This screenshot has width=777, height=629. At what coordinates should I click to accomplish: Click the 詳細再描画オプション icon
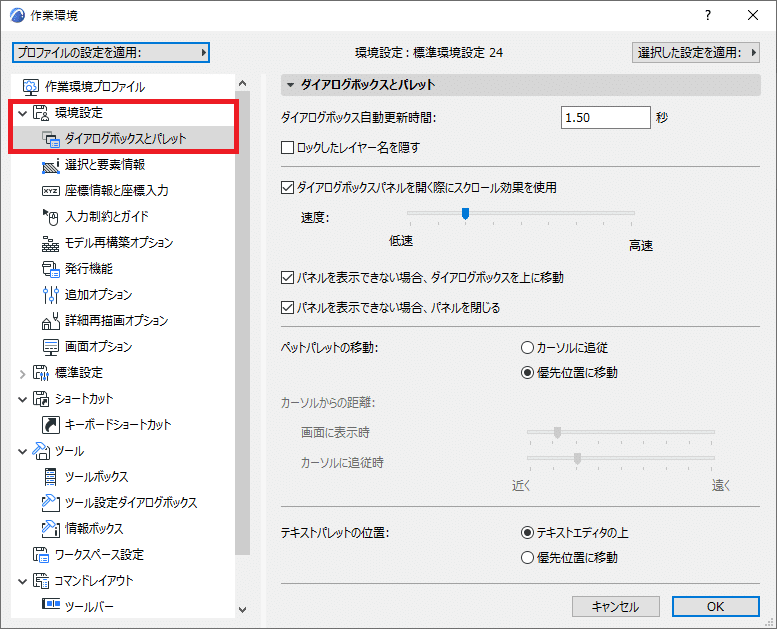[x=51, y=321]
